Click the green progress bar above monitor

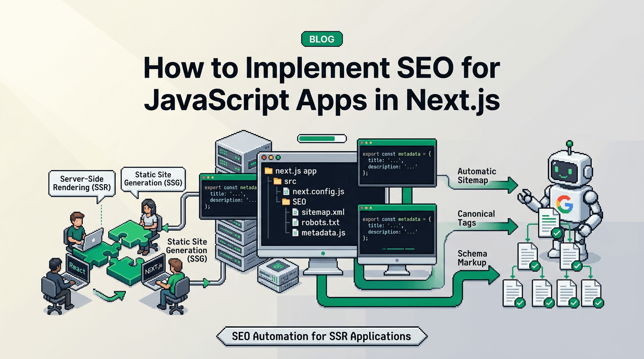coord(322,138)
